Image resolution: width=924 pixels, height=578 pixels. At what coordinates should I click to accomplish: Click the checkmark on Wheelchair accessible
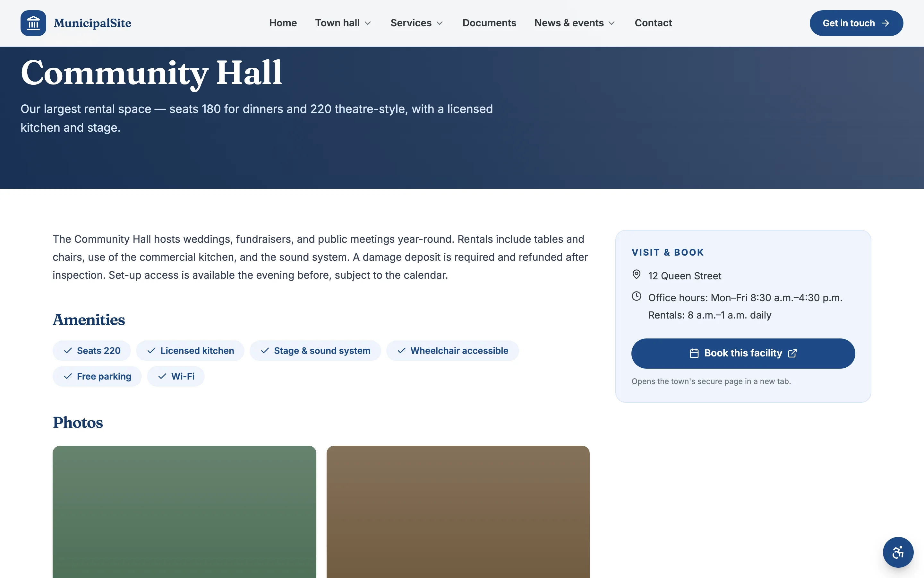click(401, 351)
